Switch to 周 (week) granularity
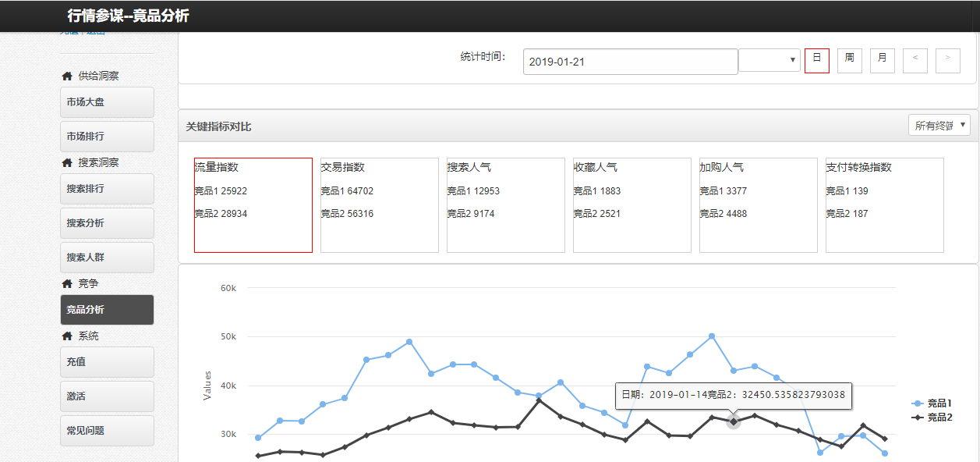The image size is (980, 462). point(849,60)
